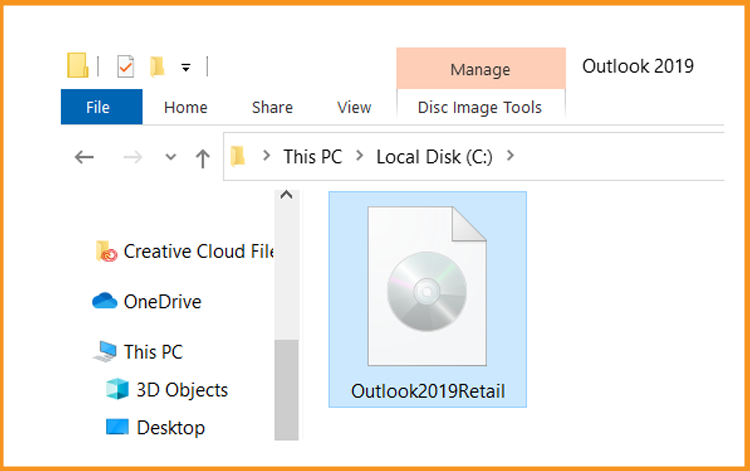Open Desktop in the navigation pane

click(171, 427)
